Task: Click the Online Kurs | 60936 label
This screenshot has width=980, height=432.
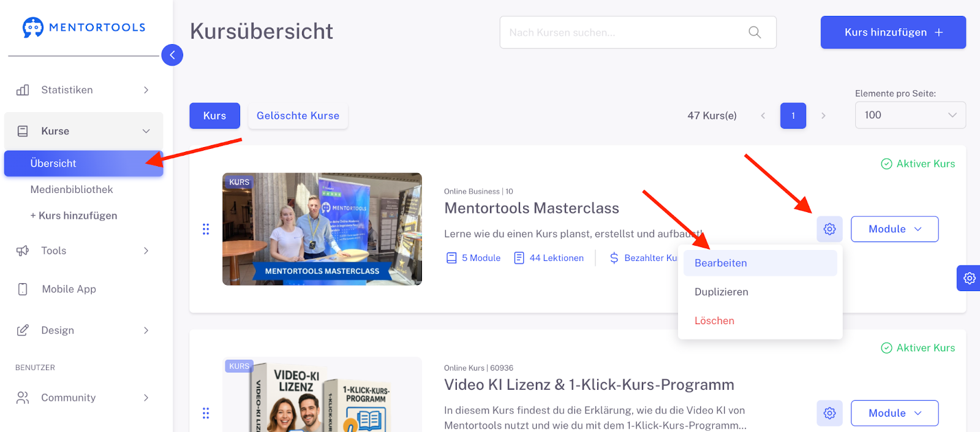Action: point(478,368)
